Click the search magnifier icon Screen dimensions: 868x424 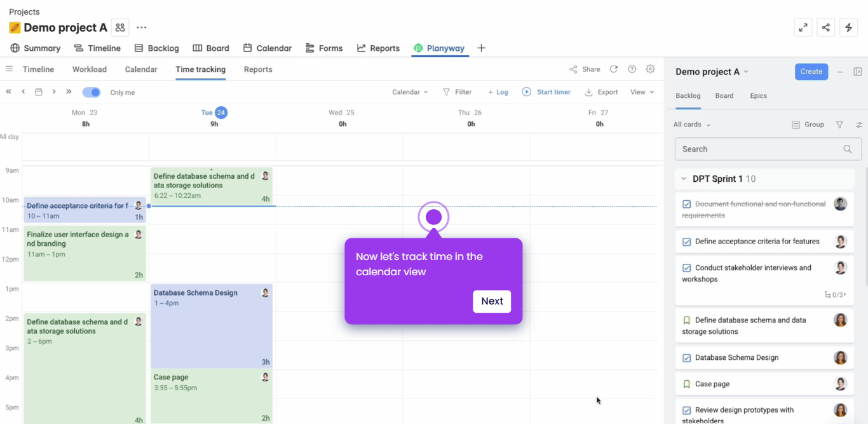[848, 149]
